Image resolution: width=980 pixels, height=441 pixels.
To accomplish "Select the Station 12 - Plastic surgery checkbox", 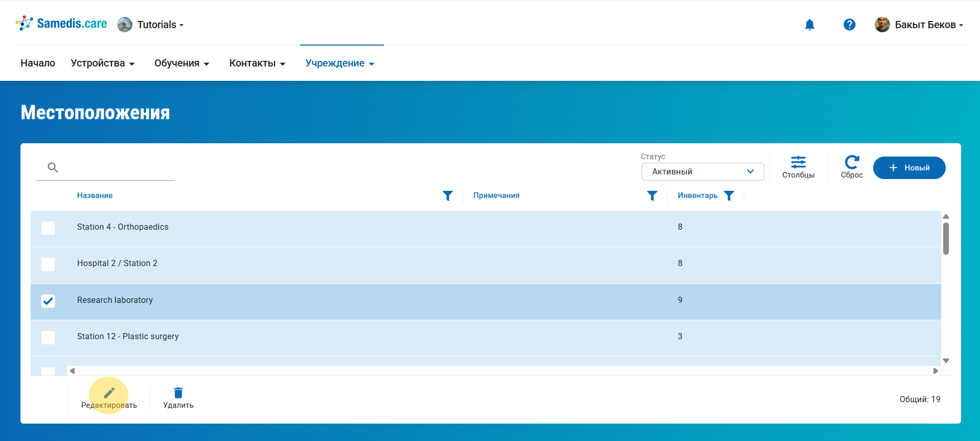I will point(48,337).
